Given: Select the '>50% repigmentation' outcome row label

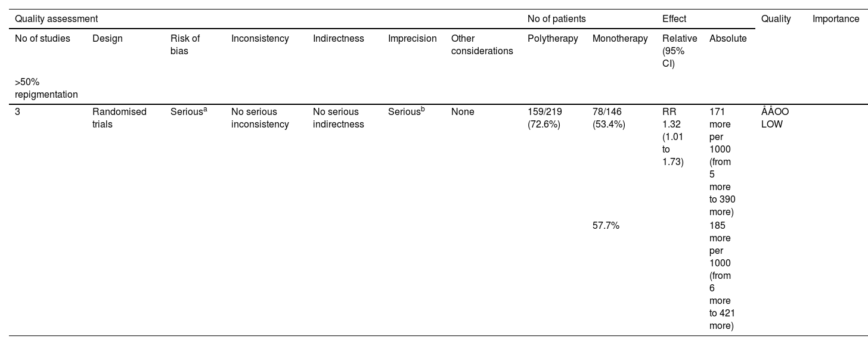Looking at the screenshot, I should (46, 88).
